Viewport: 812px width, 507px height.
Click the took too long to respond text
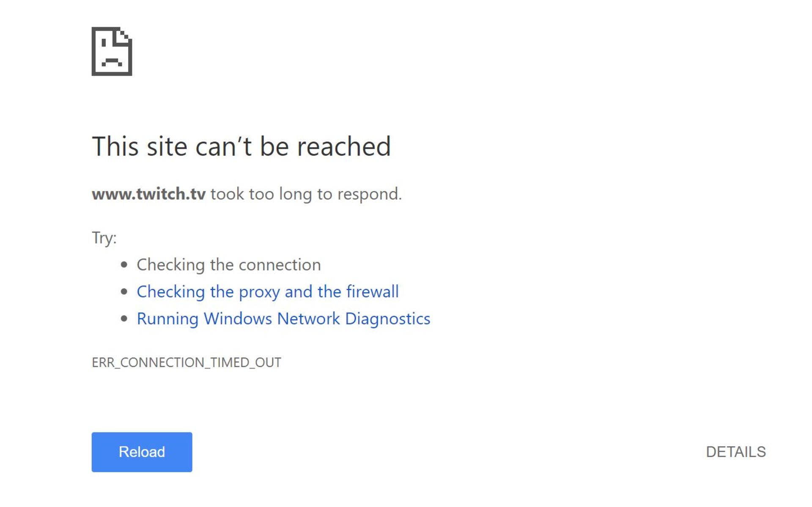(306, 194)
